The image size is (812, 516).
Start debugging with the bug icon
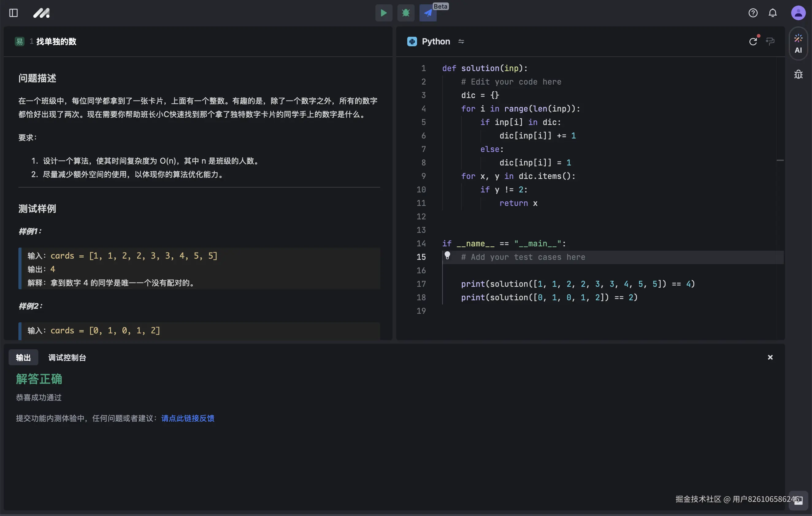406,13
